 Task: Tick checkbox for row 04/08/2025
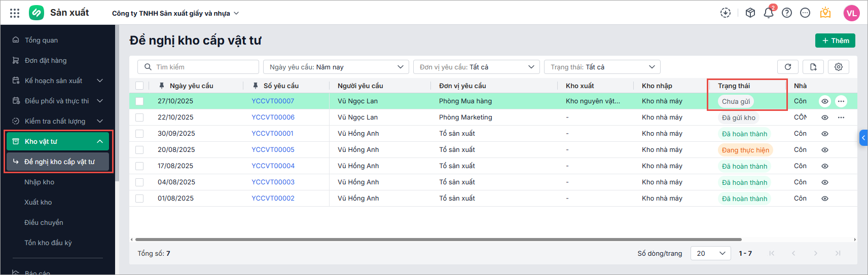click(139, 182)
